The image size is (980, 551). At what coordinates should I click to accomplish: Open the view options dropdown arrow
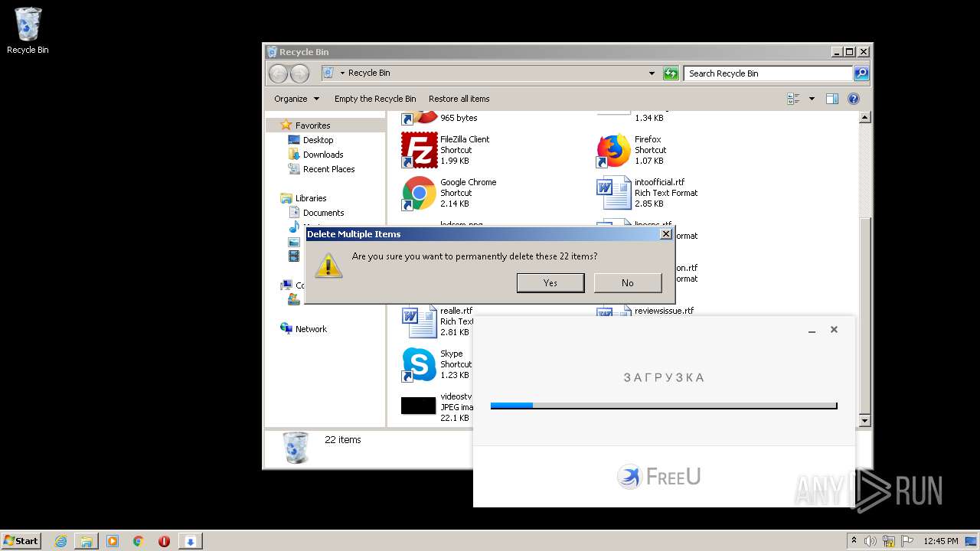coord(812,99)
